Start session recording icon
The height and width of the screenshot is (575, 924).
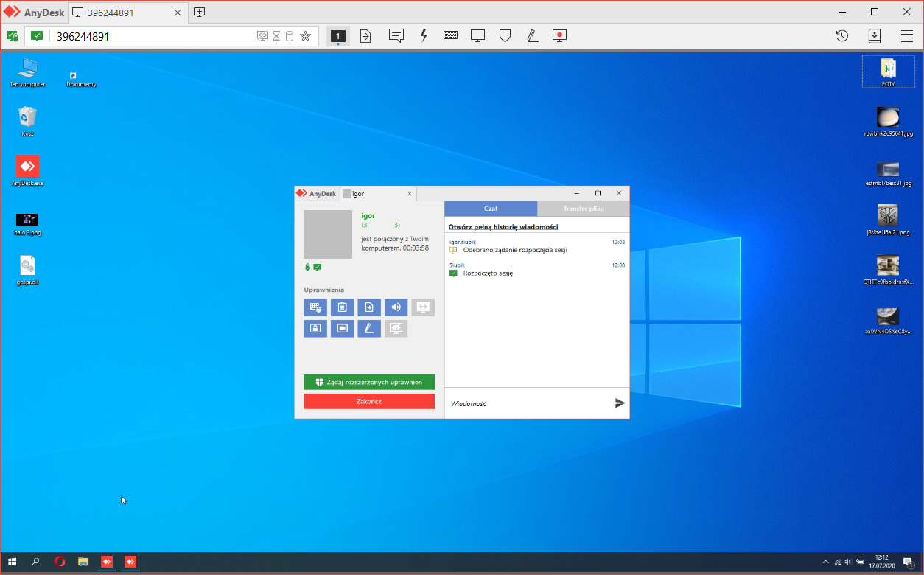[x=559, y=35]
